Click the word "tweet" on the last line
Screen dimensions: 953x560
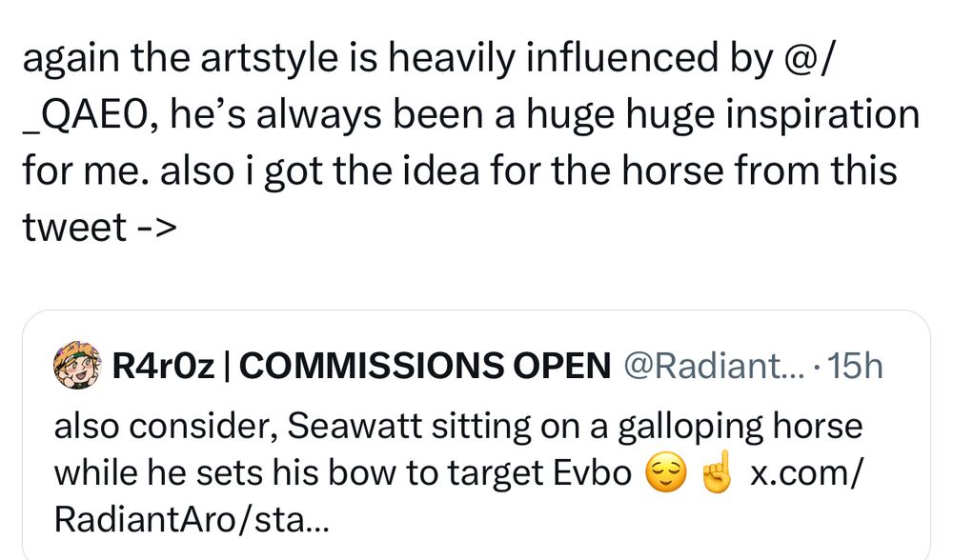click(x=73, y=227)
